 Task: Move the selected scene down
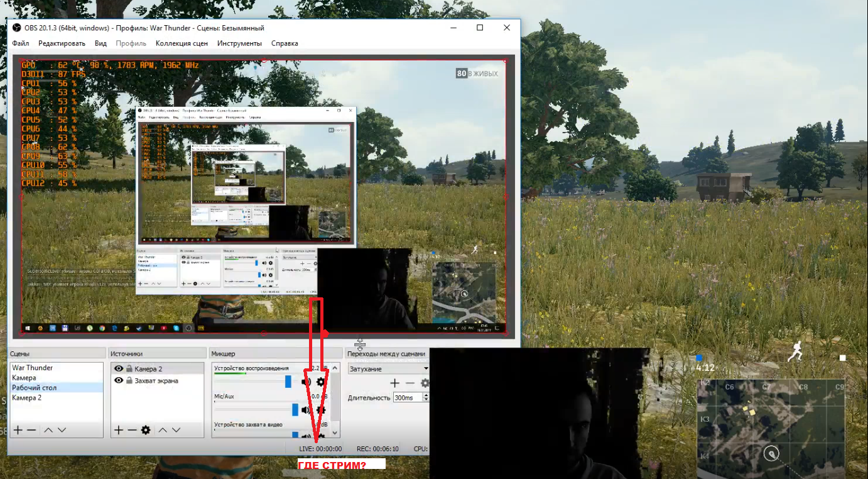62,430
